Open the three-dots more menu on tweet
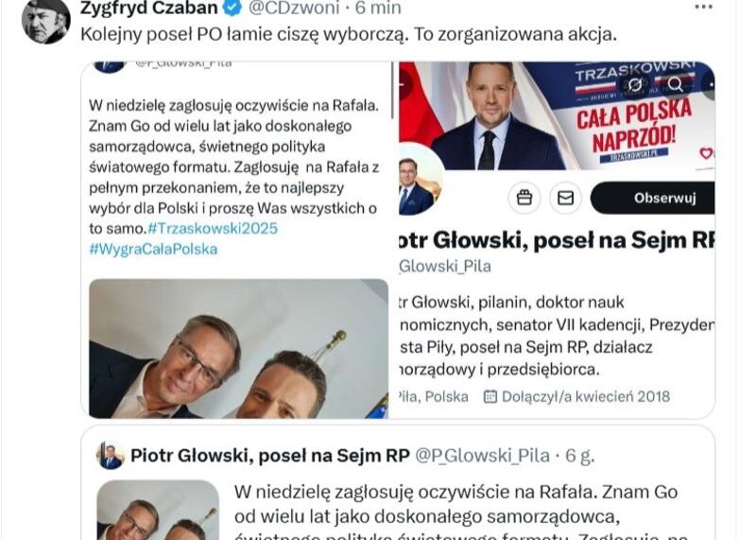Screen dimensions: 756x540 [x=703, y=7]
